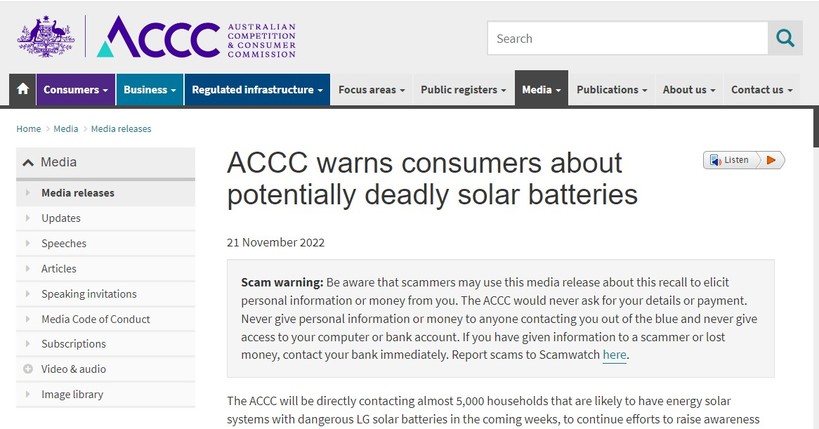Expand the Regulated infrastructure menu
Image resolution: width=819 pixels, height=429 pixels.
(257, 89)
